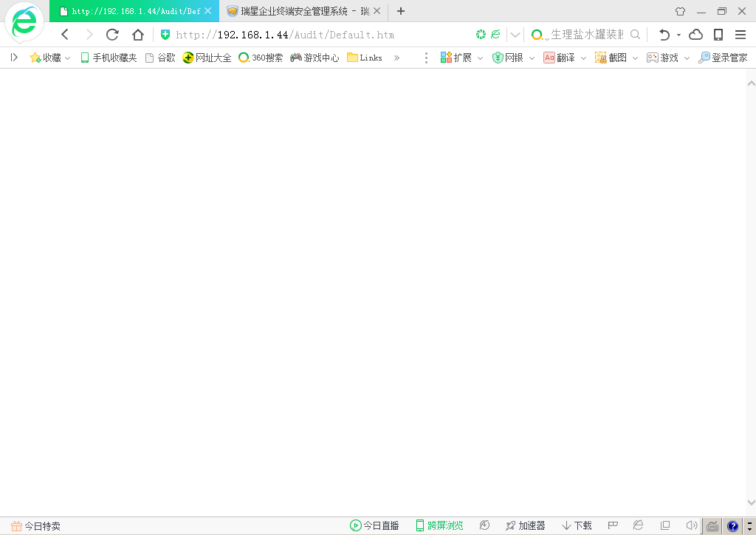
Task: Go back to previous page
Action: click(x=65, y=34)
